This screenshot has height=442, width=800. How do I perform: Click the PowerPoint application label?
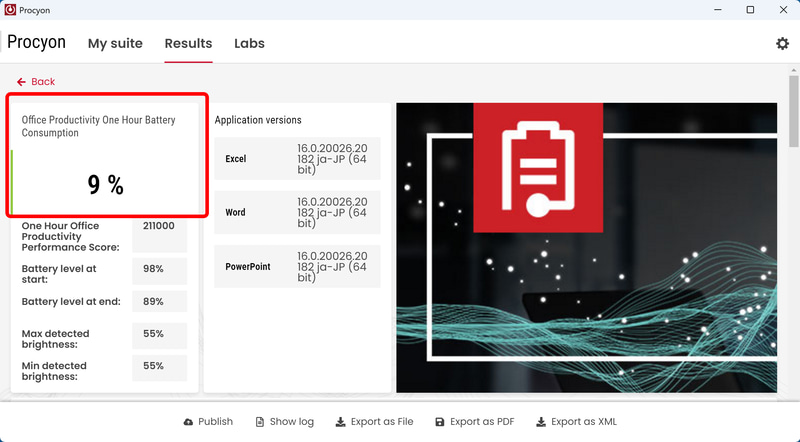point(248,266)
